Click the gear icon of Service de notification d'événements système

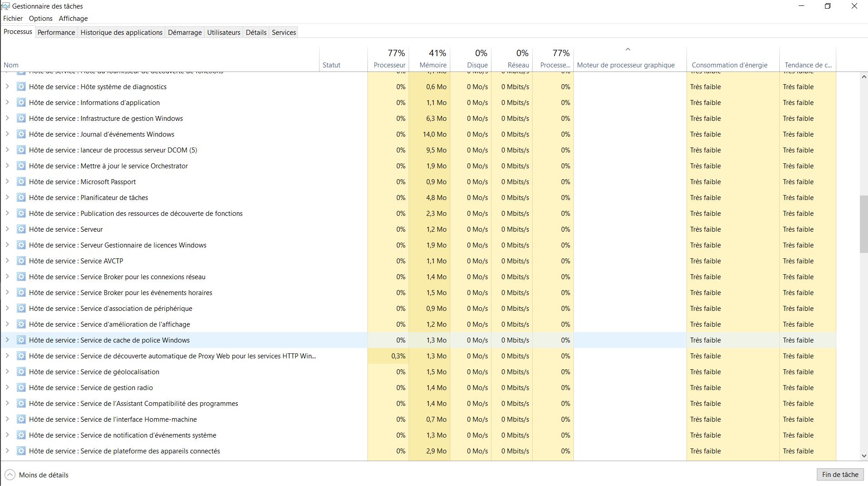click(x=21, y=435)
